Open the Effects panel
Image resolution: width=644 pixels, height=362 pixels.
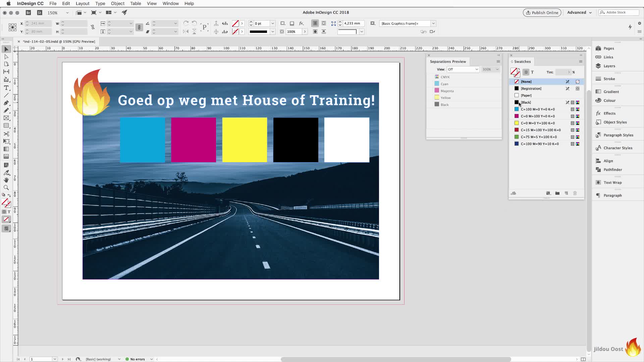pyautogui.click(x=609, y=113)
